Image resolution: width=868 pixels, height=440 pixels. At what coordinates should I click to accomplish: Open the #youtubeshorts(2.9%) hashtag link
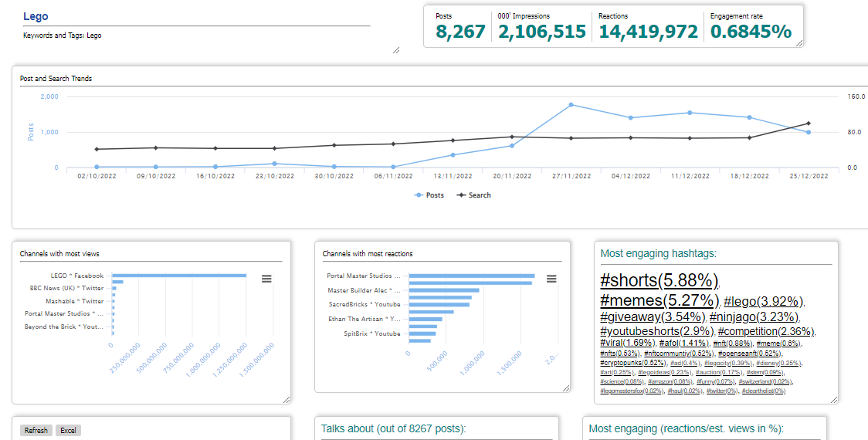pyautogui.click(x=657, y=331)
